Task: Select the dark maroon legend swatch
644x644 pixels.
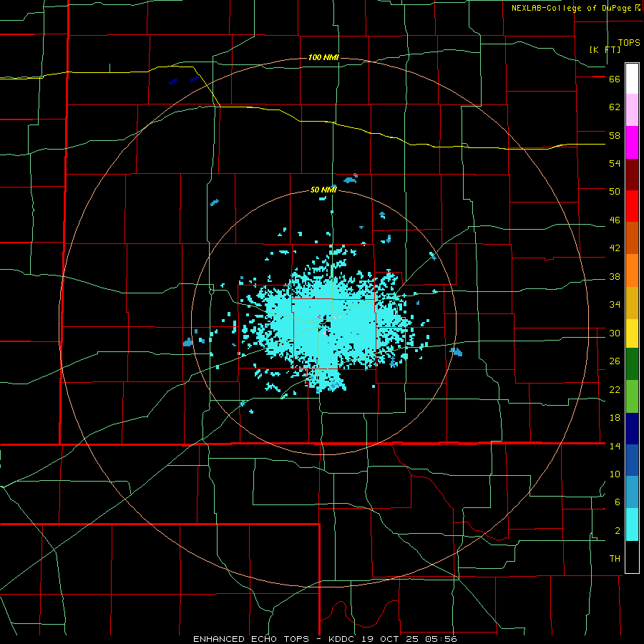Action: (x=632, y=175)
